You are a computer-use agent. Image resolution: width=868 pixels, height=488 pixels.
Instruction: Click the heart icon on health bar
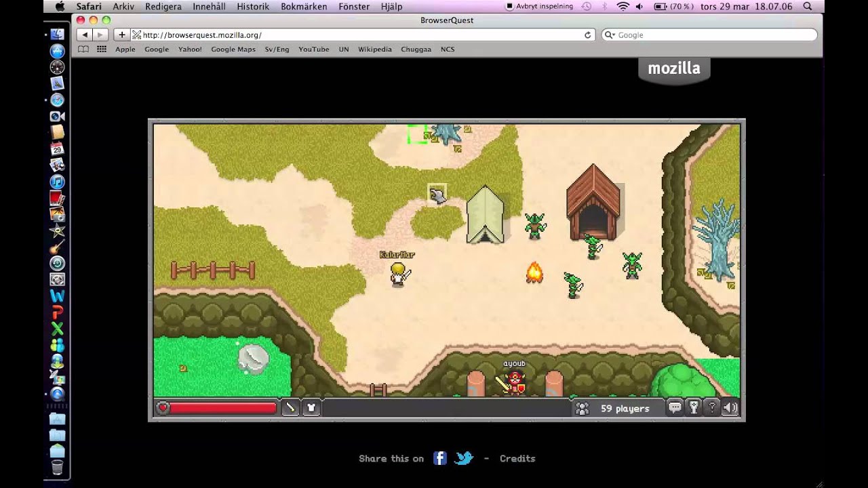(163, 408)
